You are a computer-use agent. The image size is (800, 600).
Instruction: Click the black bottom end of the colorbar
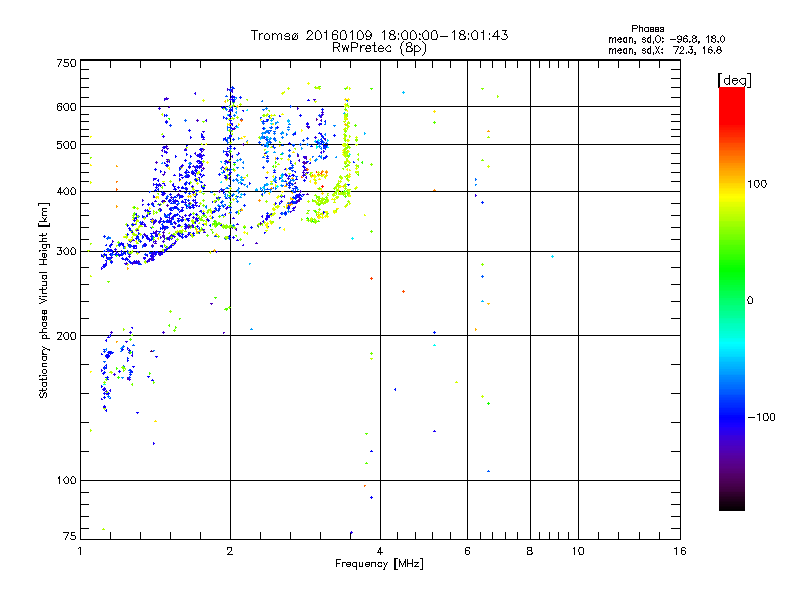732,503
